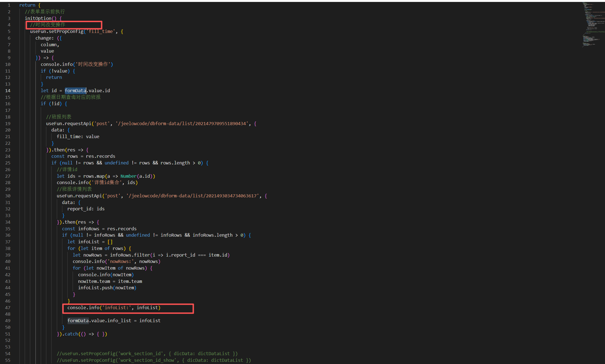
Task: Click the second requestApi URL string on line 30
Action: 193,196
